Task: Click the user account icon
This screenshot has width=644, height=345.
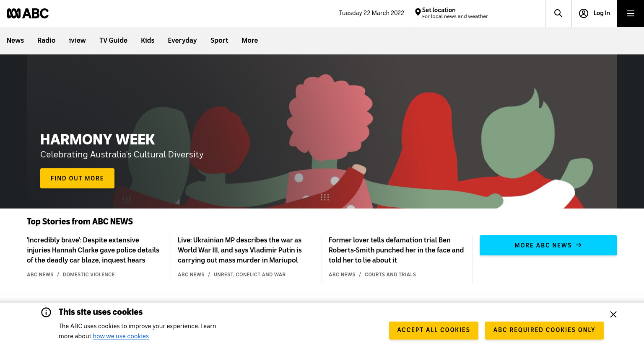Action: [x=583, y=13]
